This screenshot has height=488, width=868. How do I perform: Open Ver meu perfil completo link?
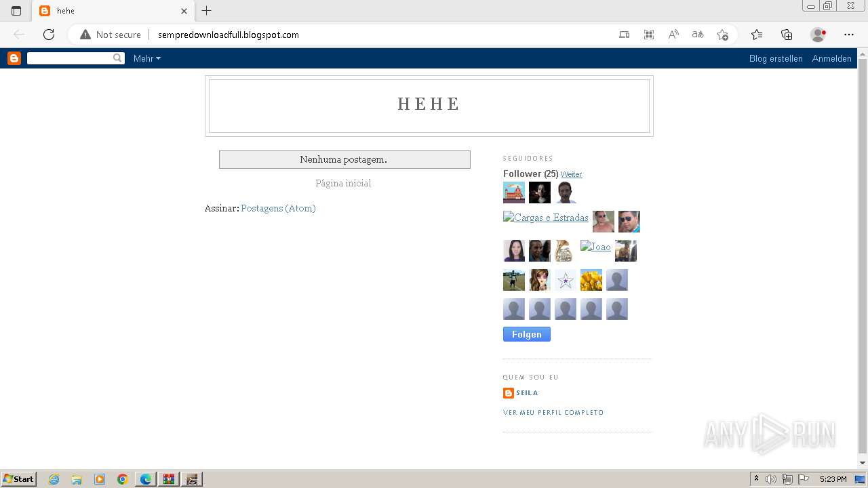(553, 412)
